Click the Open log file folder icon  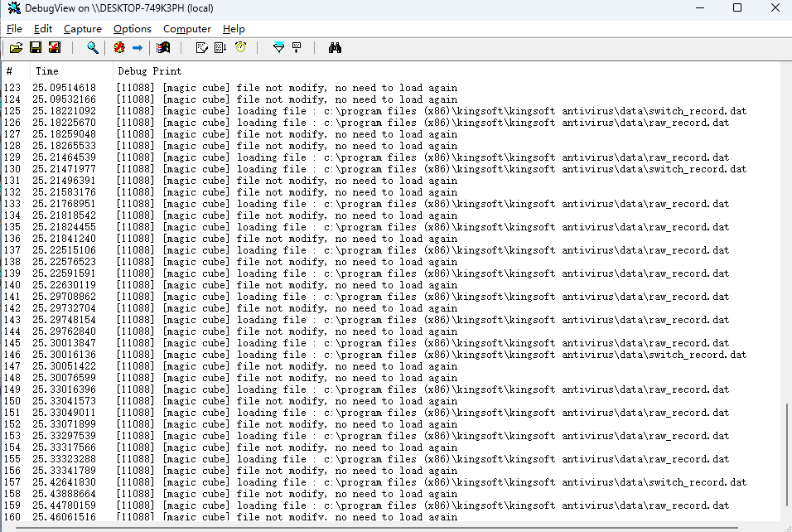click(17, 48)
